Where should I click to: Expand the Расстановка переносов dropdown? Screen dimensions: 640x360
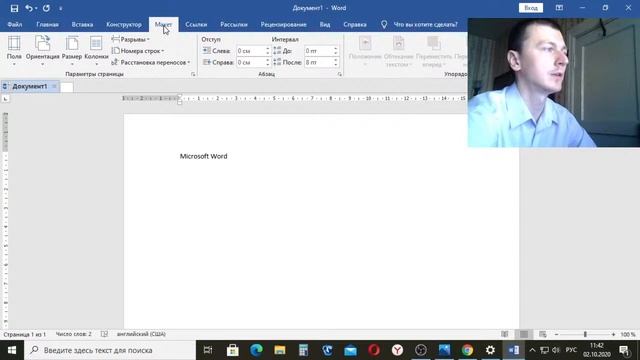click(x=151, y=62)
